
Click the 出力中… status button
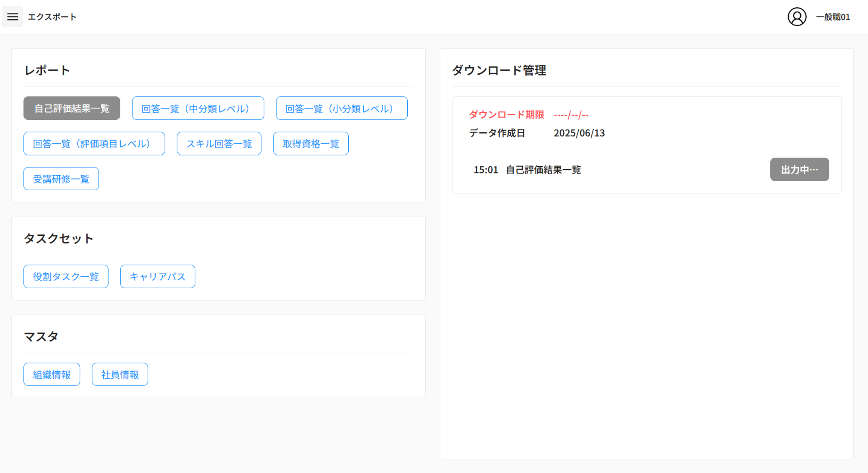click(x=800, y=170)
